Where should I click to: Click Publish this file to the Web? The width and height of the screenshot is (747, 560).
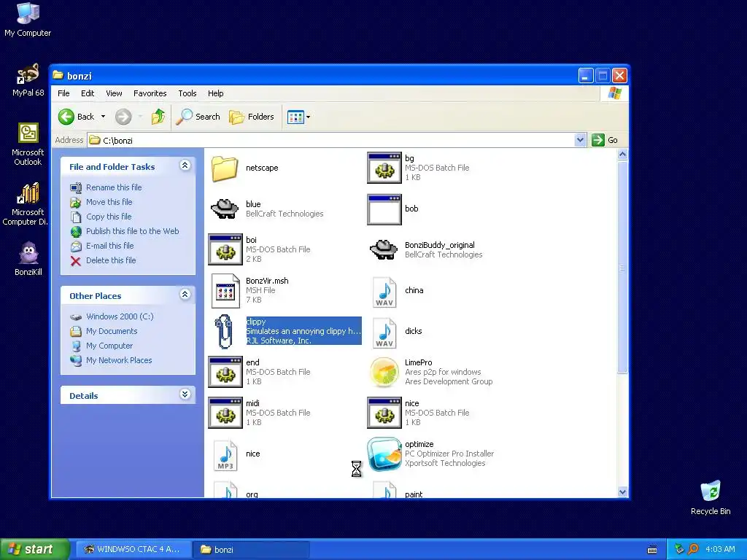point(133,231)
